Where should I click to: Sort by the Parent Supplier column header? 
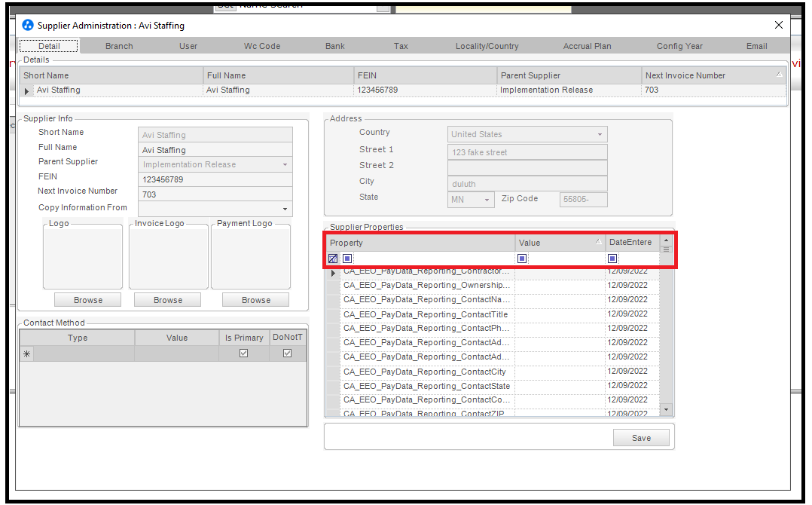coord(569,75)
